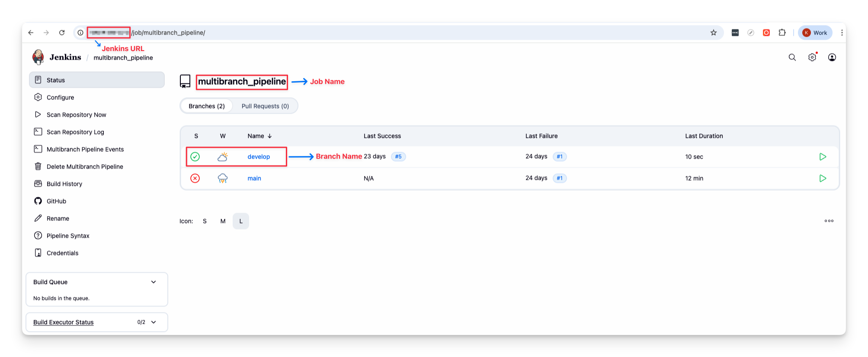Open the Manage Jenkins gear icon

[x=812, y=57]
